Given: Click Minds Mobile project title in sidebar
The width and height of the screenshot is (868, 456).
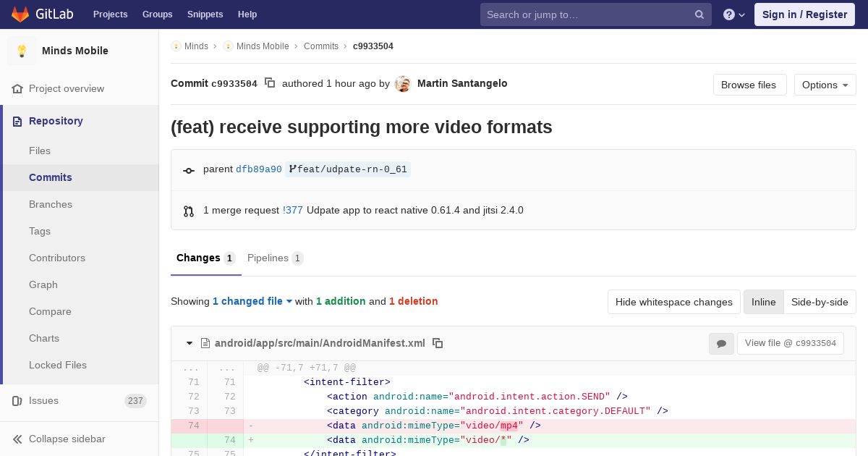Looking at the screenshot, I should tap(75, 51).
